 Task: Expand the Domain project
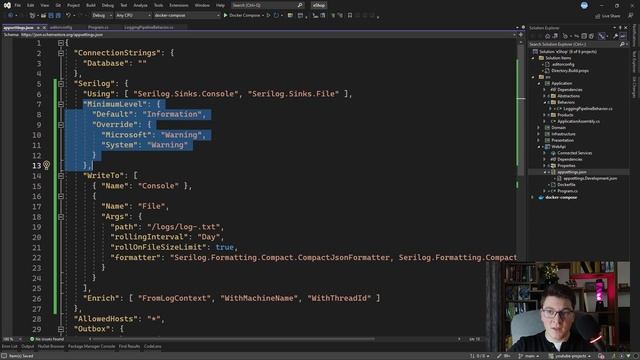tap(539, 128)
